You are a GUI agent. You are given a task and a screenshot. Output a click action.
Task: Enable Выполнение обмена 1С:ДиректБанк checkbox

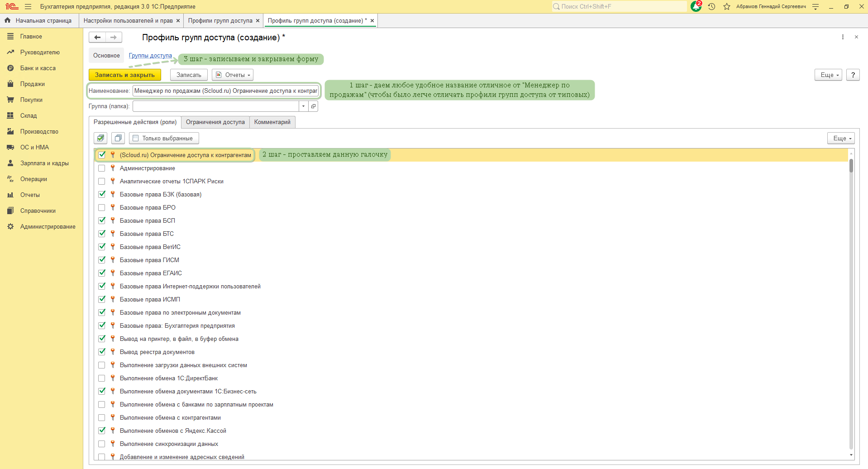point(102,378)
